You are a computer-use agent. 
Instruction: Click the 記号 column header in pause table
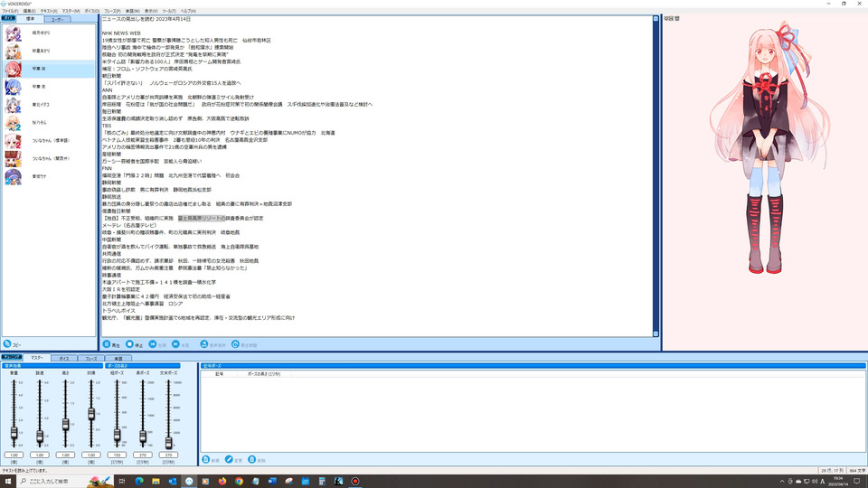[219, 374]
